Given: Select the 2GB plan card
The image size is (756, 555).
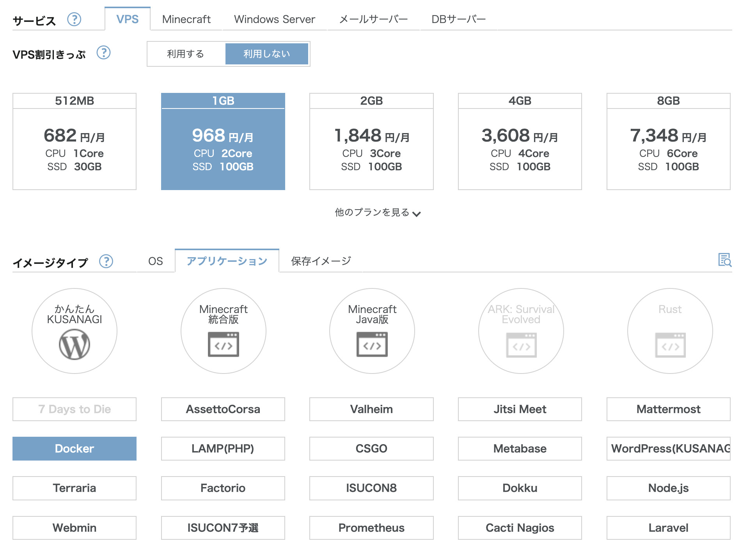Looking at the screenshot, I should [371, 141].
